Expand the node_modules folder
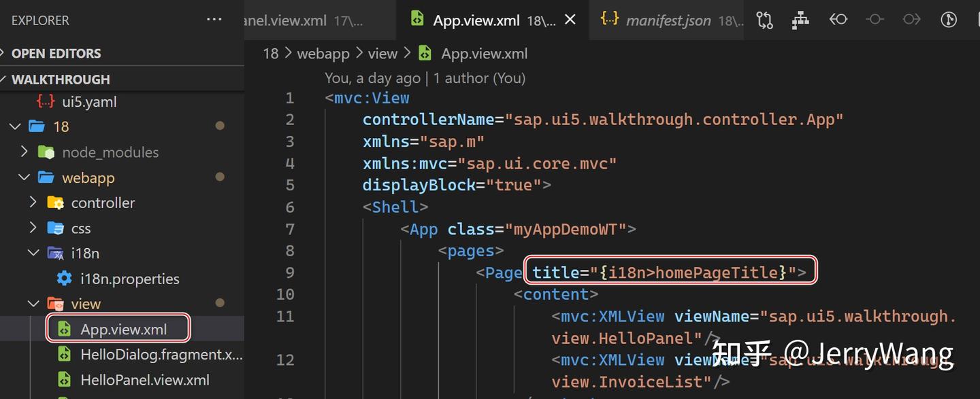980x399 pixels. [x=25, y=152]
